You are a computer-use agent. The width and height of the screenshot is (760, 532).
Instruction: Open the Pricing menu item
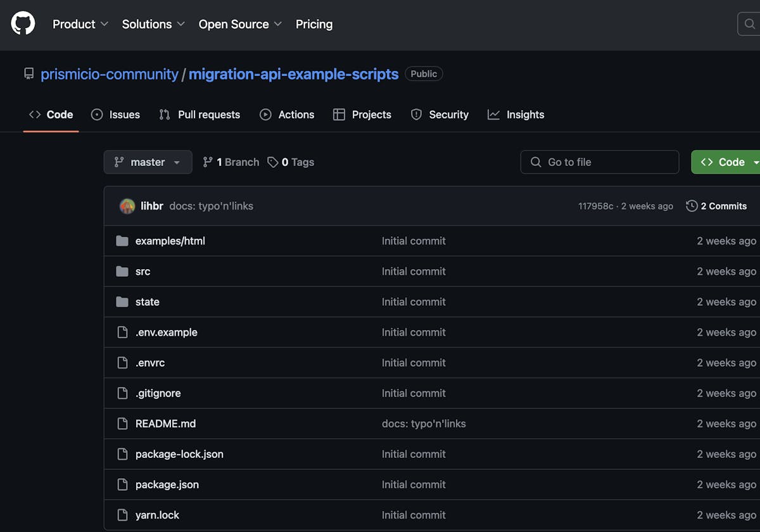tap(314, 24)
